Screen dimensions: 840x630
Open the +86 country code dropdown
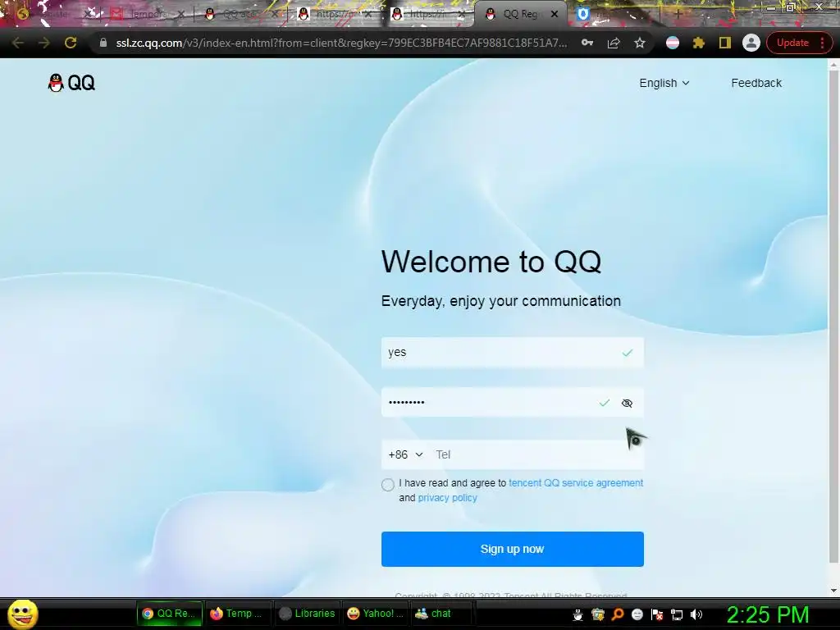405,454
